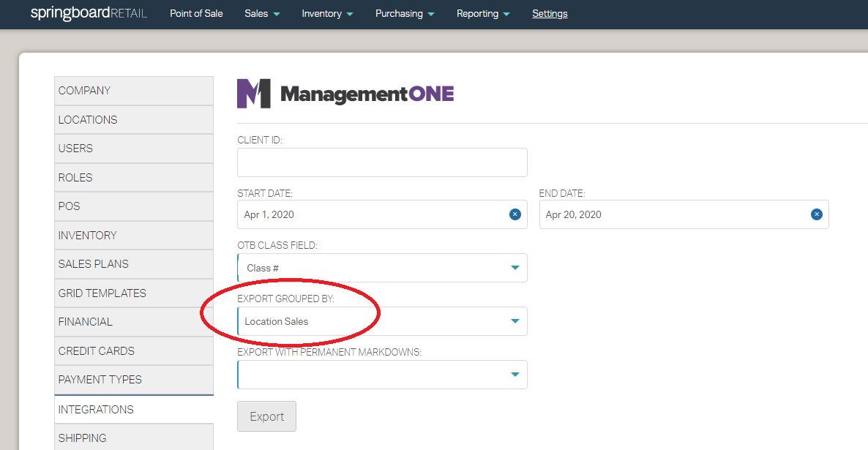Select Company in settings sidebar
This screenshot has width=868, height=450.
(133, 91)
